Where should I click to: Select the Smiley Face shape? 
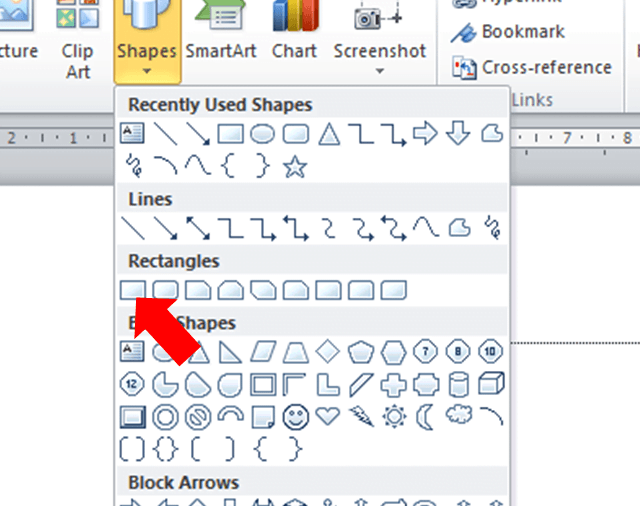pyautogui.click(x=293, y=416)
